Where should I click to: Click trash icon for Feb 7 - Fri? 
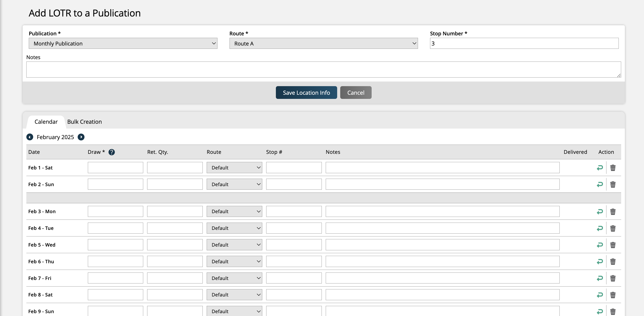click(613, 278)
